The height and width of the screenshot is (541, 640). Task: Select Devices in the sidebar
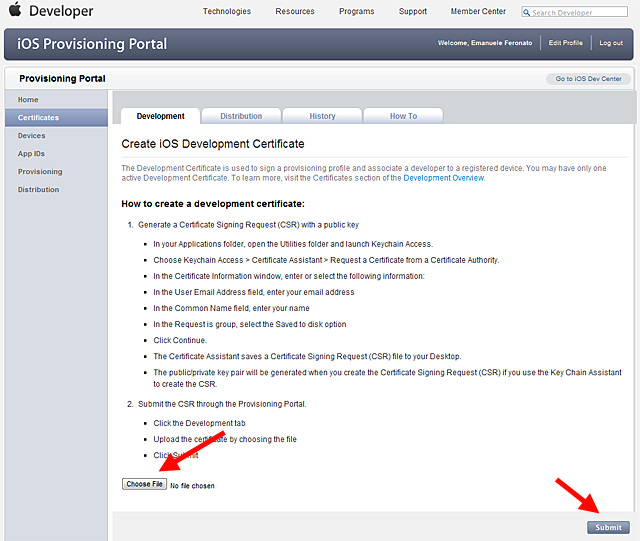[31, 136]
